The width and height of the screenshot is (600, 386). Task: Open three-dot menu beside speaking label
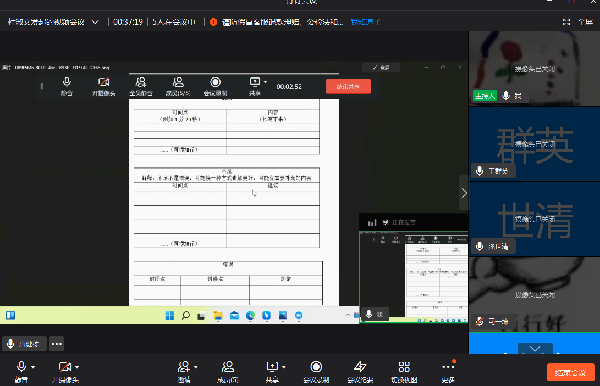tap(57, 344)
